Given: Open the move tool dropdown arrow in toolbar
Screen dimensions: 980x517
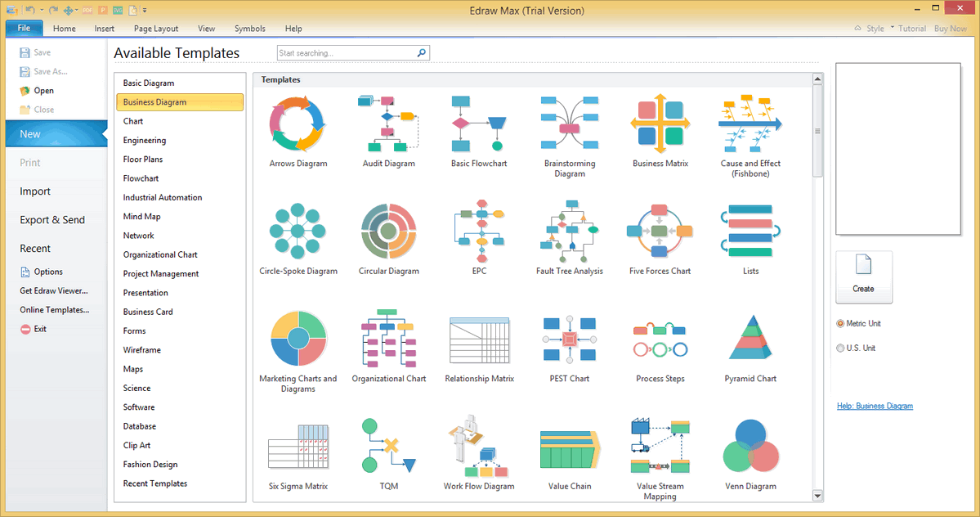Looking at the screenshot, I should [x=76, y=11].
